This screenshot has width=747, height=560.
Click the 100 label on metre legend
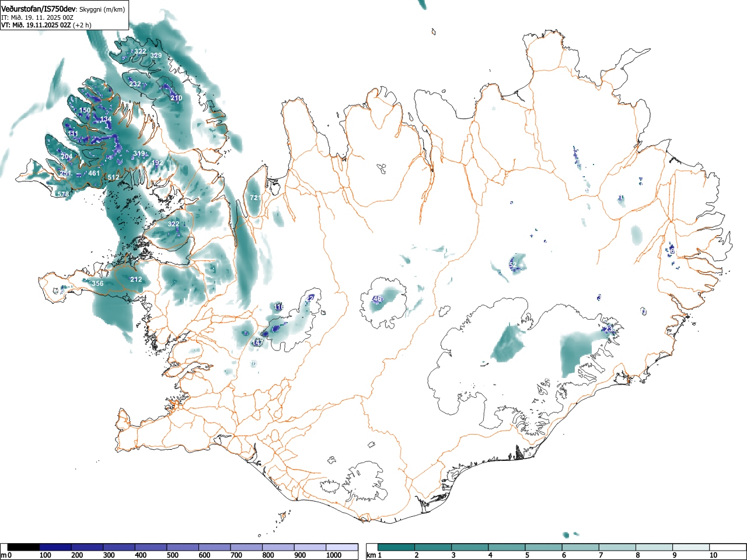[x=46, y=555]
